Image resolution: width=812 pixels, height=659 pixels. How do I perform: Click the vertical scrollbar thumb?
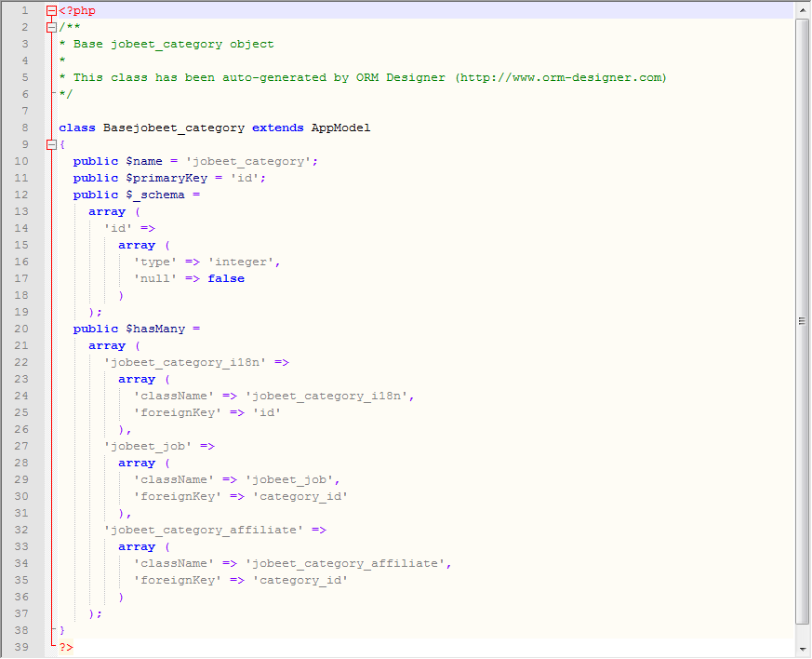pyautogui.click(x=802, y=320)
